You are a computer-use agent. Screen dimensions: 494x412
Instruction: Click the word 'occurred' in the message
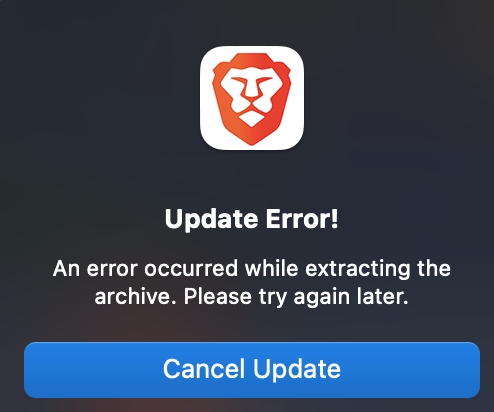coord(191,268)
